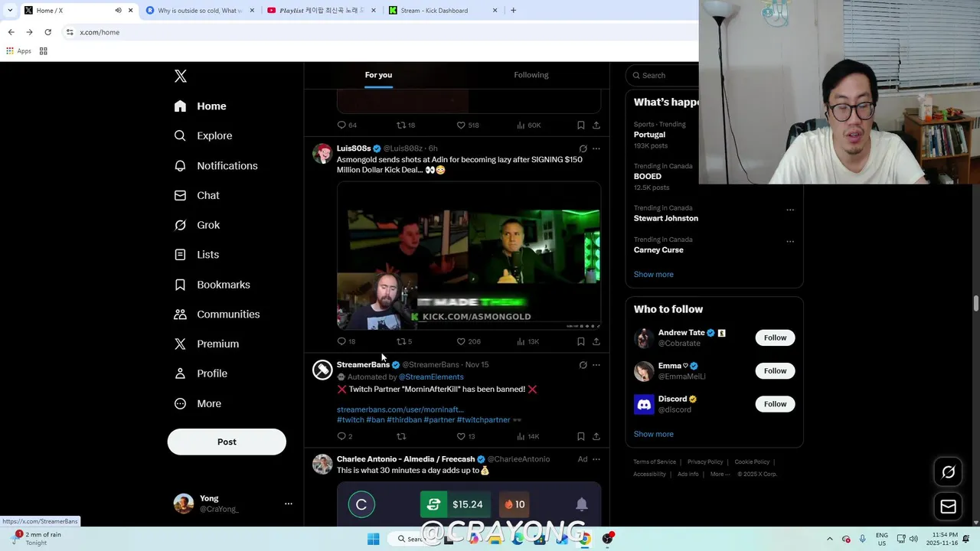
Task: Open the streamerbans.com/user link
Action: pos(400,409)
